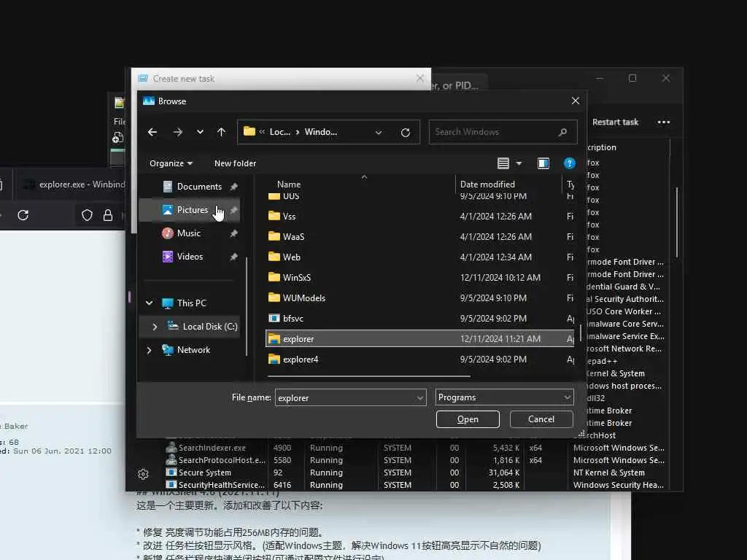Sort files by Date modified column

pos(487,184)
